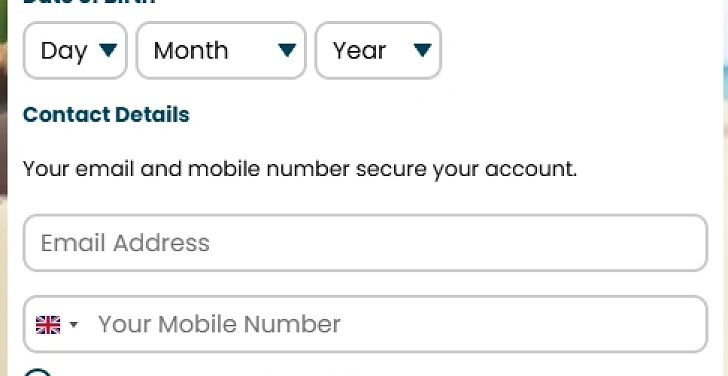Click the email and mobile security note text
The image size is (728, 376).
[300, 169]
